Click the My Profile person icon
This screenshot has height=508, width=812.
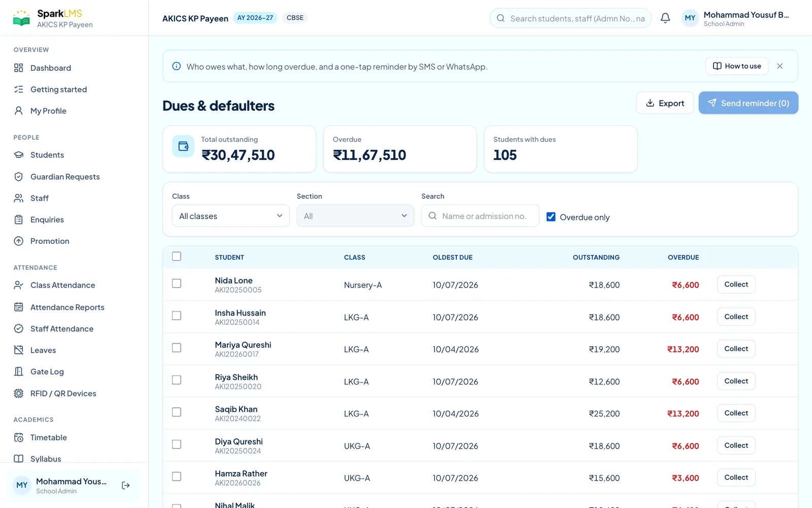pos(19,111)
